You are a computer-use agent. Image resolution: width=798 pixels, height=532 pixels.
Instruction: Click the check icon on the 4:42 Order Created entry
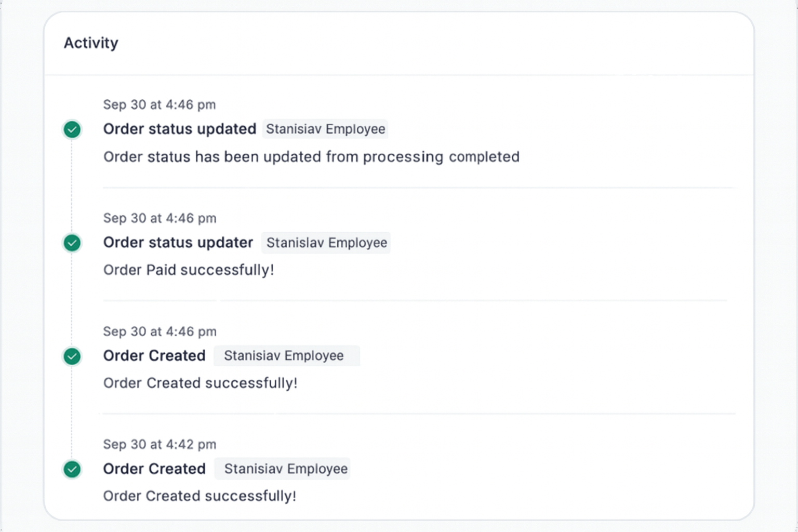[x=72, y=469]
